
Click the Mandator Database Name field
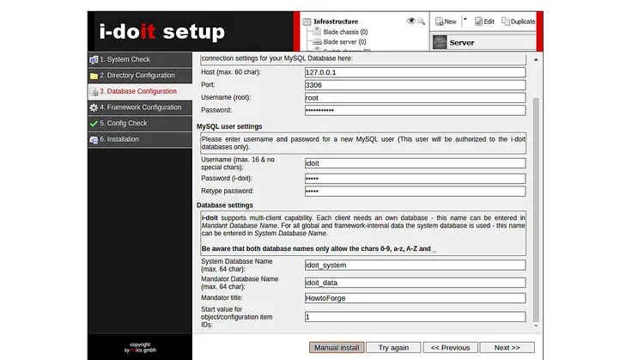coord(415,283)
